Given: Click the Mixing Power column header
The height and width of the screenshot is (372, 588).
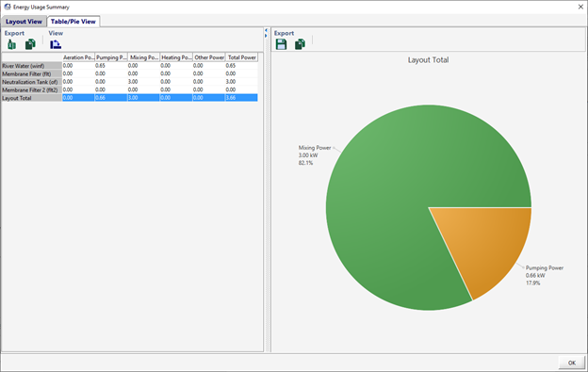Looking at the screenshot, I should click(143, 57).
